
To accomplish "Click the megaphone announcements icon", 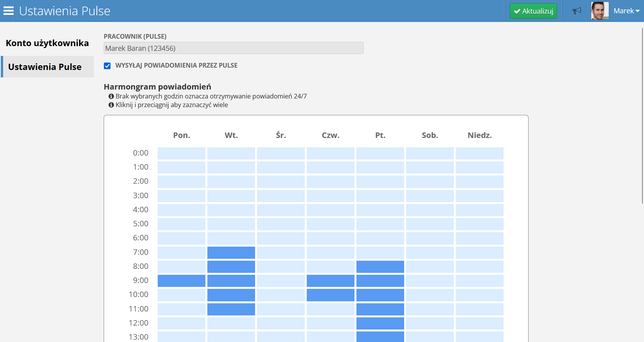I will (x=577, y=11).
